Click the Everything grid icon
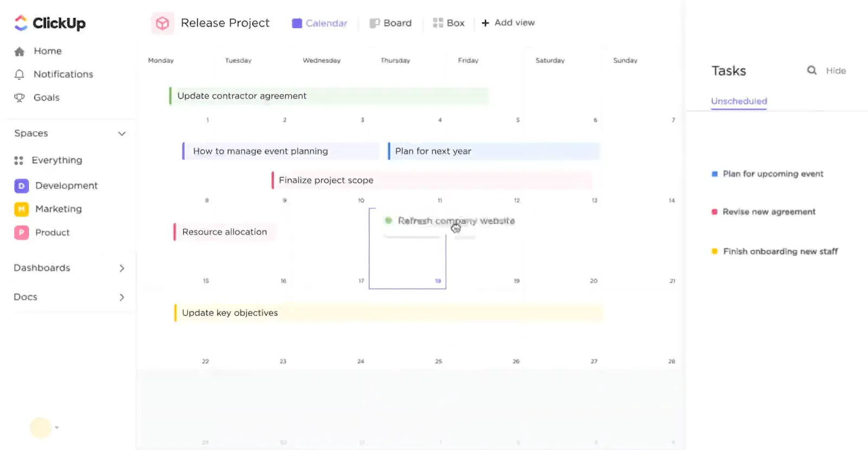868x450 pixels. (19, 161)
